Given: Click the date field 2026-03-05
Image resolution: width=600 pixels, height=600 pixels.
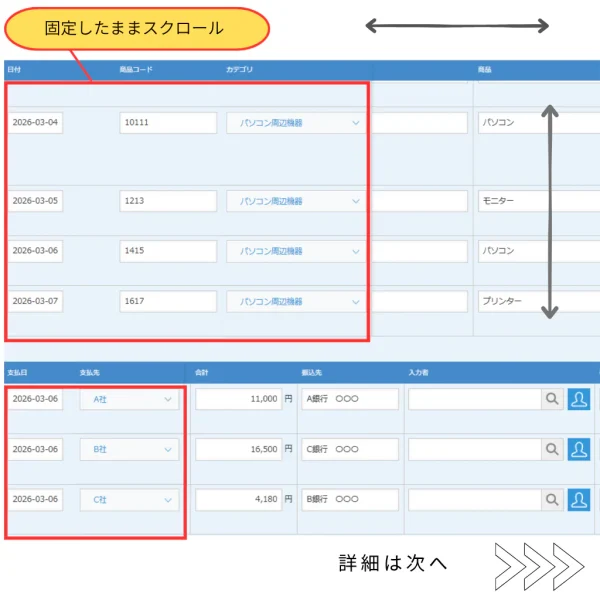Looking at the screenshot, I should pos(35,201).
